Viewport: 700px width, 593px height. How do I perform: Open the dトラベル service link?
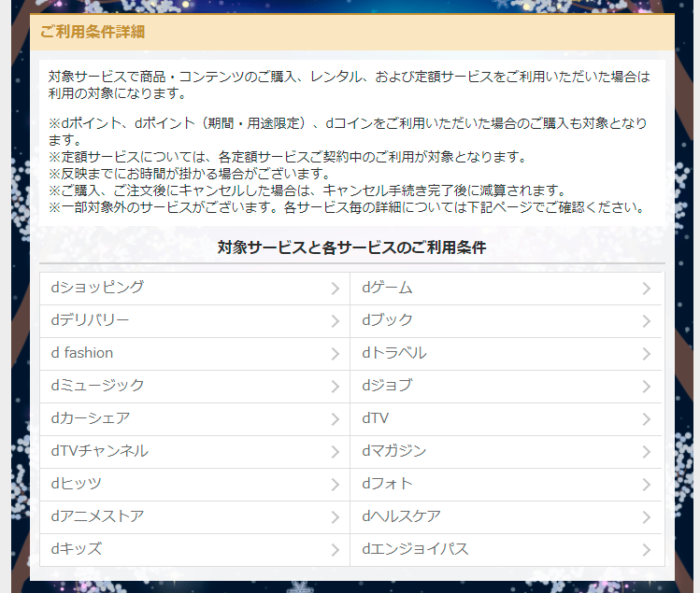pyautogui.click(x=506, y=354)
